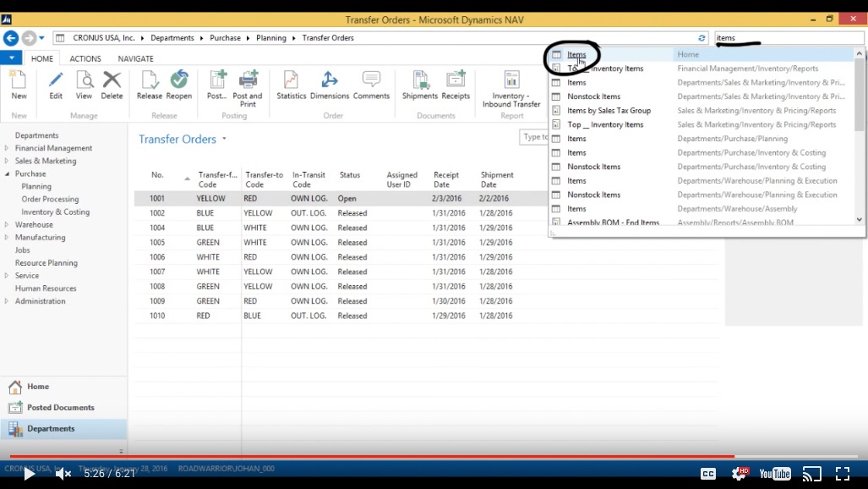This screenshot has height=489, width=868.
Task: Expand the Manufacturing tree node
Action: [x=7, y=237]
